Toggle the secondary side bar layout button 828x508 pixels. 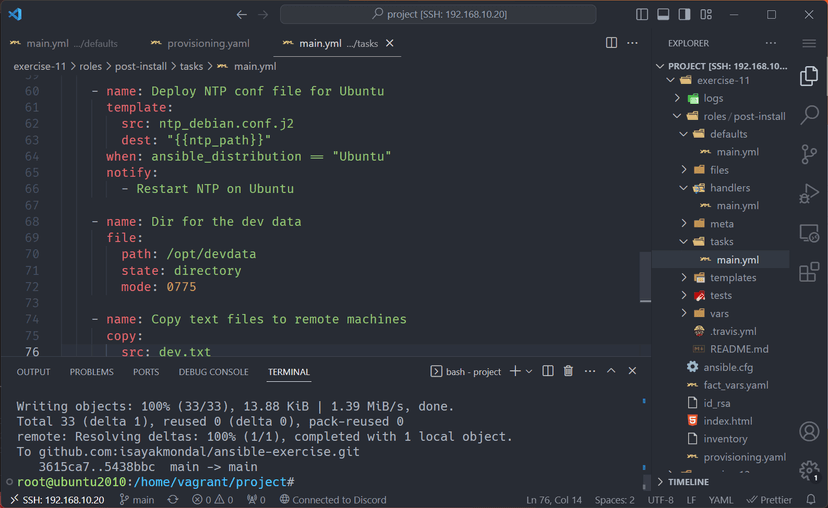pos(684,14)
